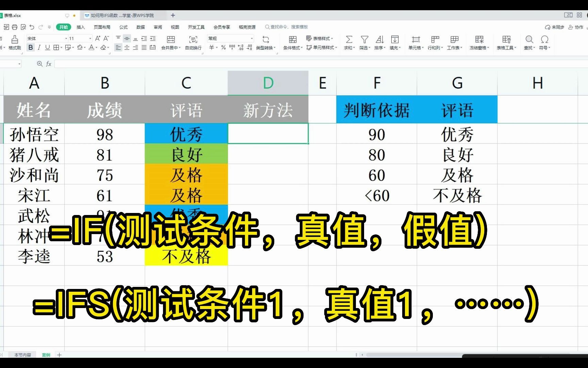The width and height of the screenshot is (588, 368).
Task: Click the new document tab plus button
Action: [173, 15]
